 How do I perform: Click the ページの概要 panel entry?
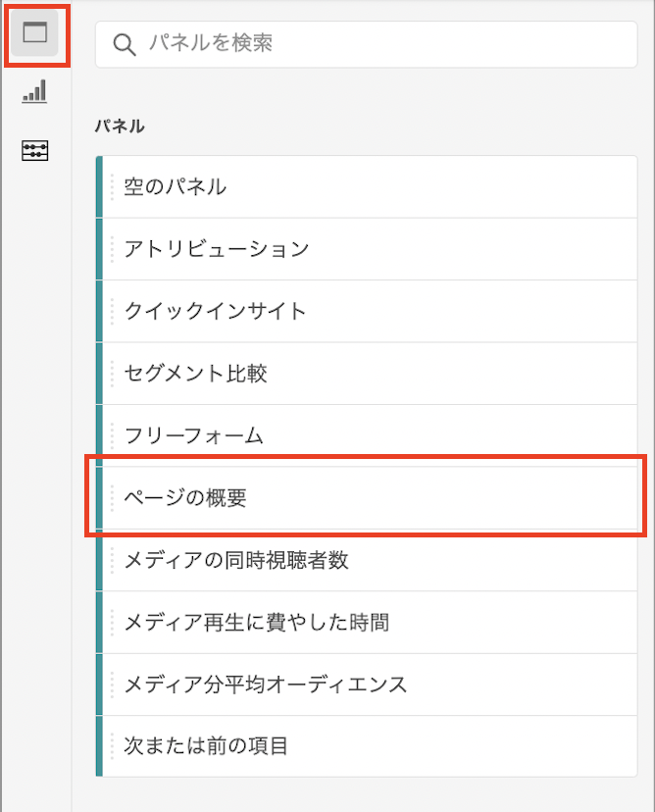click(x=367, y=497)
